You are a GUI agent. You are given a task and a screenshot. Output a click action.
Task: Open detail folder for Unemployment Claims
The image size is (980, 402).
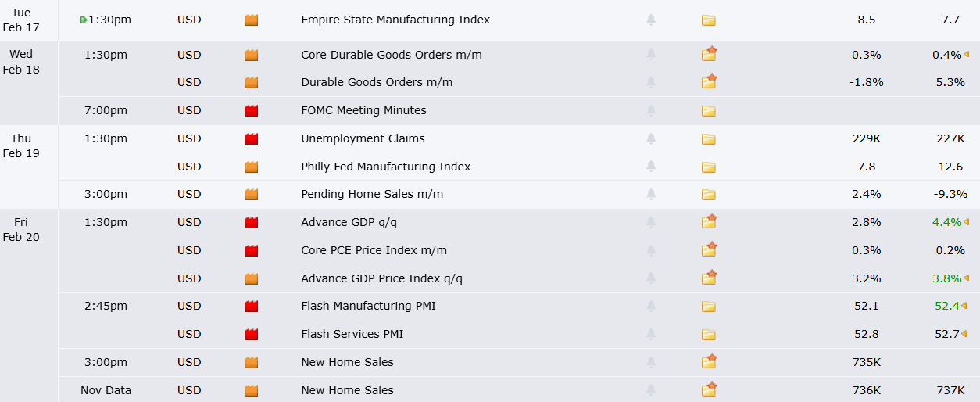coord(709,139)
